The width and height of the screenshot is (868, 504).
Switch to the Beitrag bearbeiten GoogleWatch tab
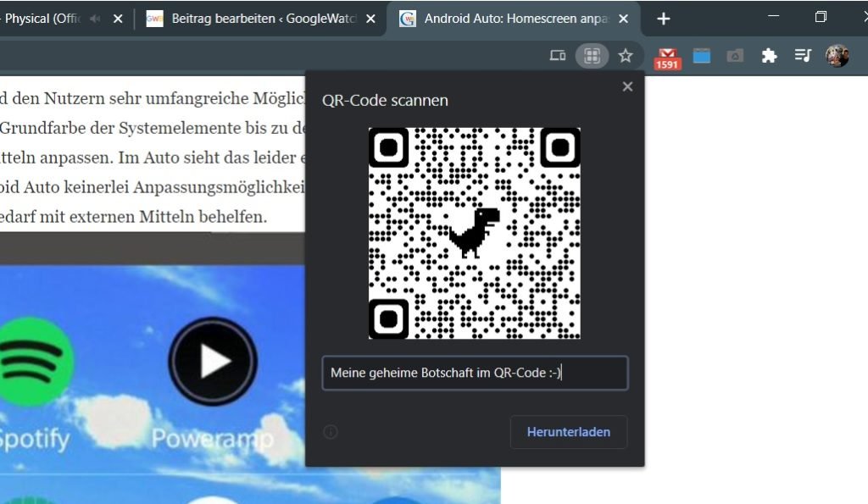[x=254, y=17]
